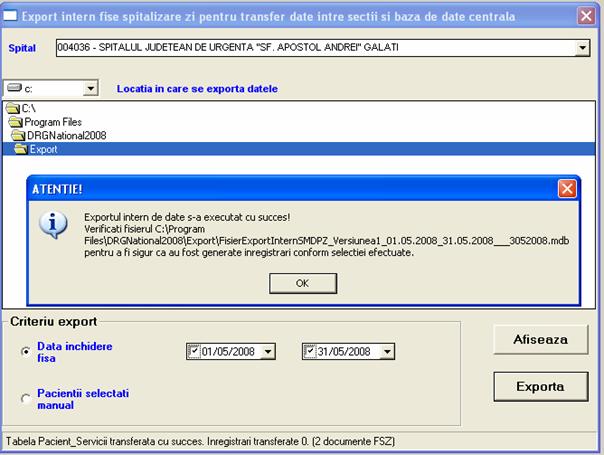Screen dimensions: 604x455
Task: Click the Program Files folder icon
Action: pyautogui.click(x=14, y=121)
